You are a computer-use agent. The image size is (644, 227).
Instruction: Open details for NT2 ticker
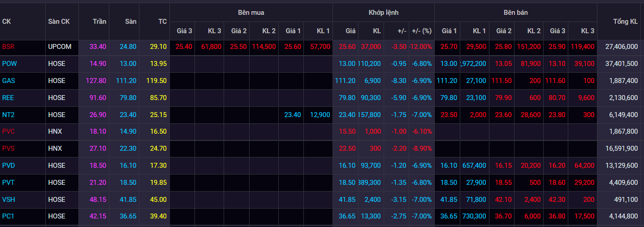8,115
